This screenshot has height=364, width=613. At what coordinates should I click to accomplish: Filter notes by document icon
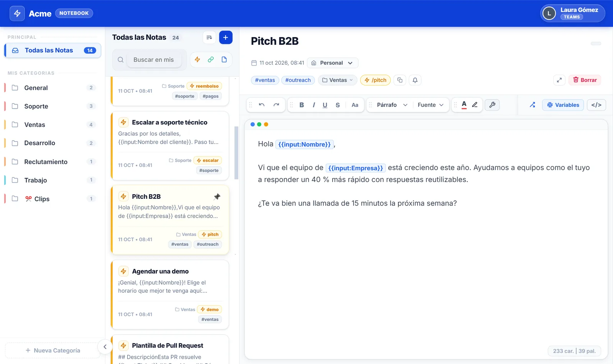click(x=224, y=60)
